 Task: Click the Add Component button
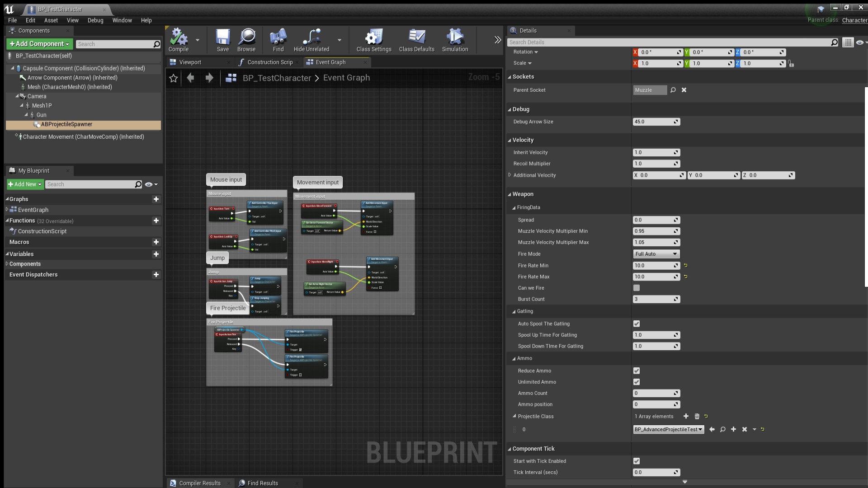click(x=39, y=43)
